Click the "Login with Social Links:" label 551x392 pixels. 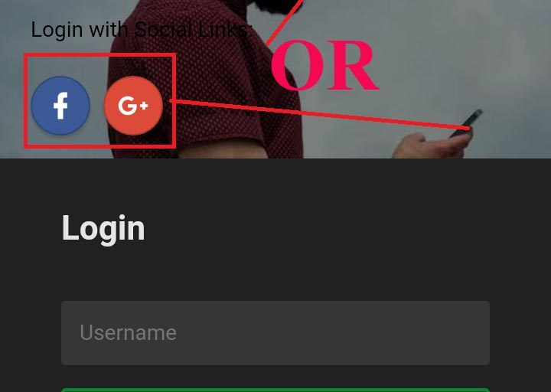[x=142, y=29]
